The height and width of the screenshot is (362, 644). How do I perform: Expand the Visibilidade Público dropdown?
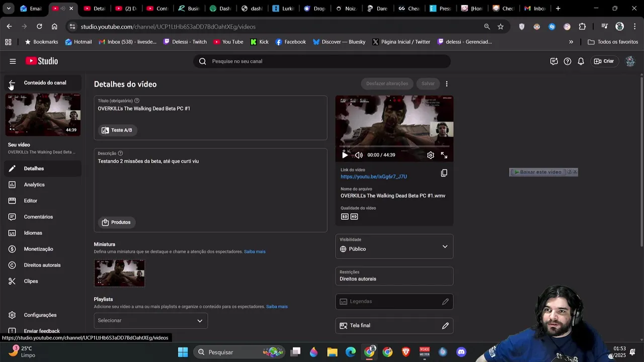click(394, 246)
